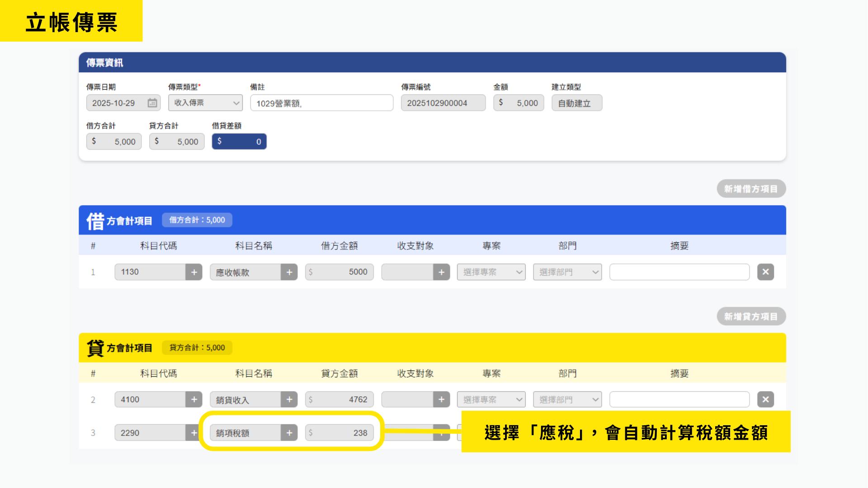Click the 新增借方項目 button

(751, 189)
